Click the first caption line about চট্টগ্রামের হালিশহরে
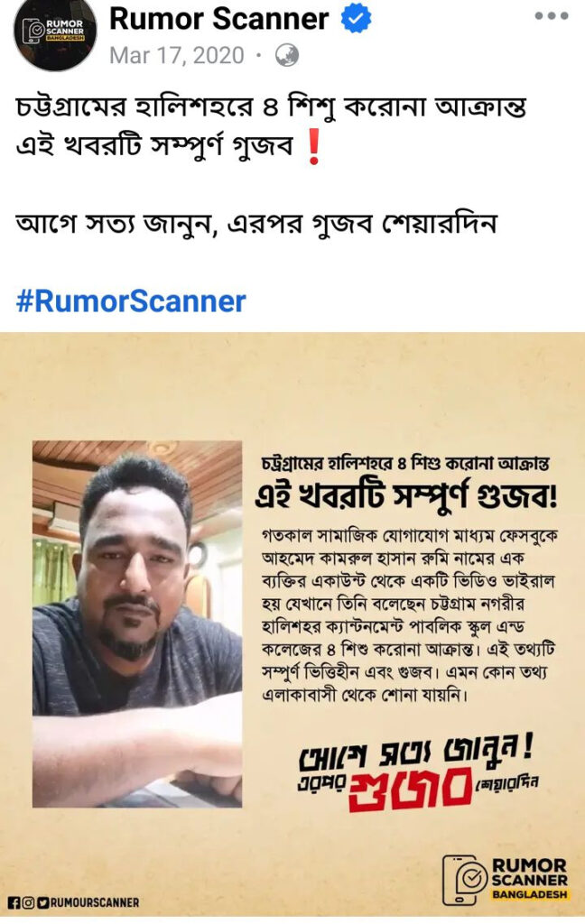The width and height of the screenshot is (585, 924). [271, 108]
